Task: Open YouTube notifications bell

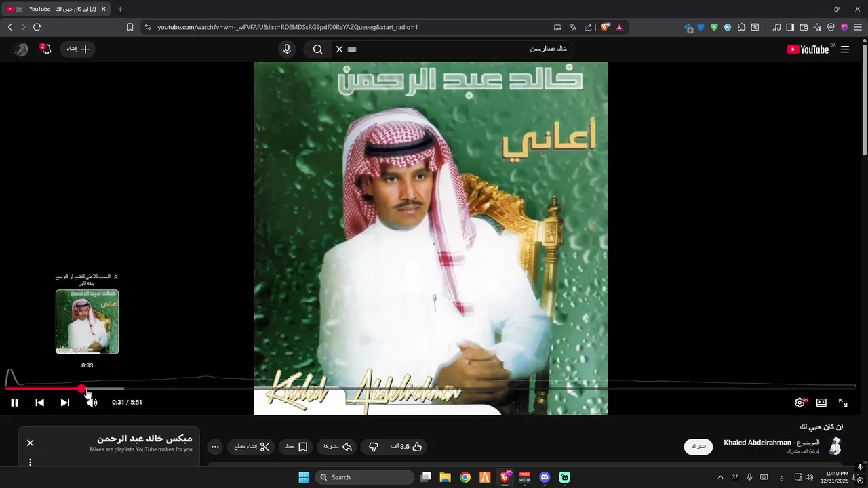Action: (45, 49)
